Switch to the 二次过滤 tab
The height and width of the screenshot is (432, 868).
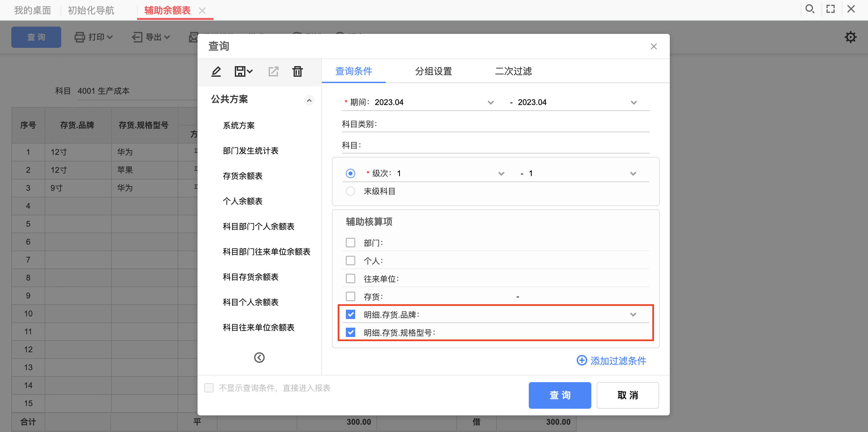tap(513, 71)
